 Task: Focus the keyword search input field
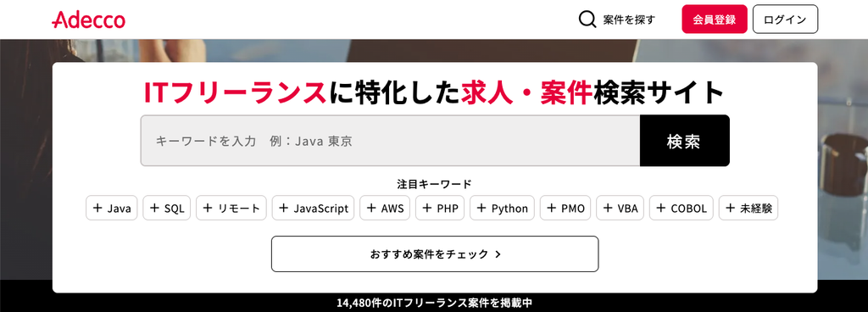click(x=390, y=141)
